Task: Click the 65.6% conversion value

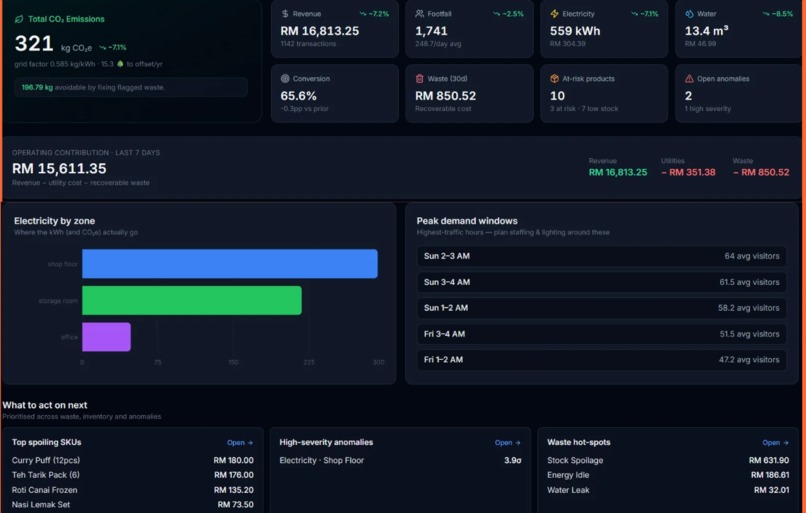Action: (299, 96)
